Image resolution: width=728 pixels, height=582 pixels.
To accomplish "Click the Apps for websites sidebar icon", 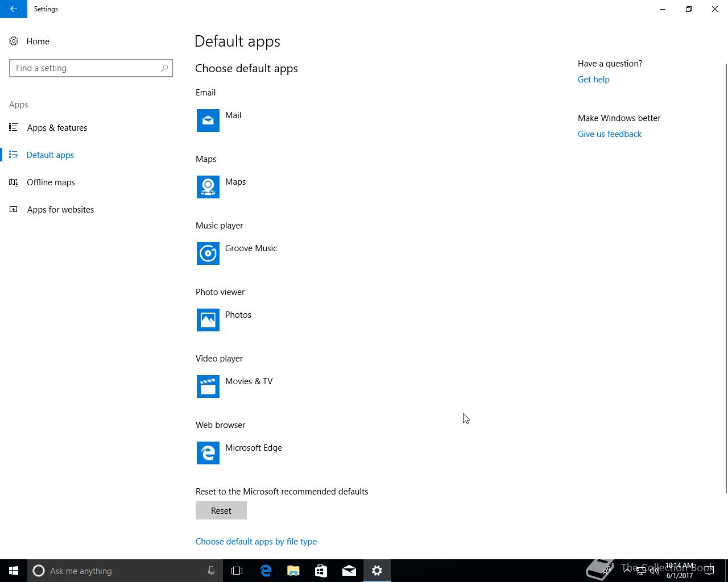I will [x=14, y=209].
